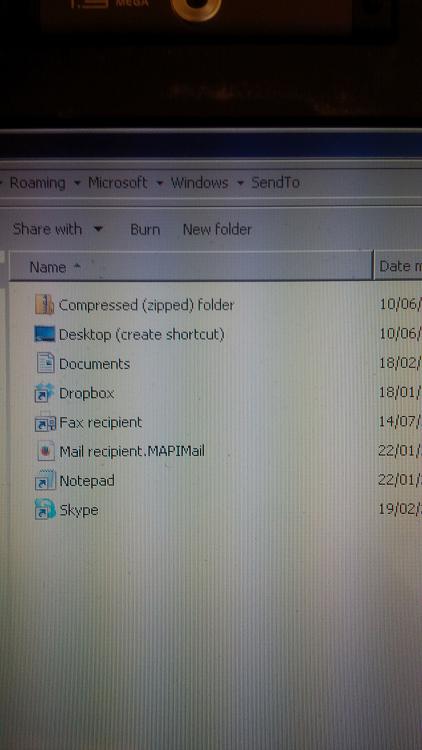Select the Notepad shortcut icon

point(45,480)
